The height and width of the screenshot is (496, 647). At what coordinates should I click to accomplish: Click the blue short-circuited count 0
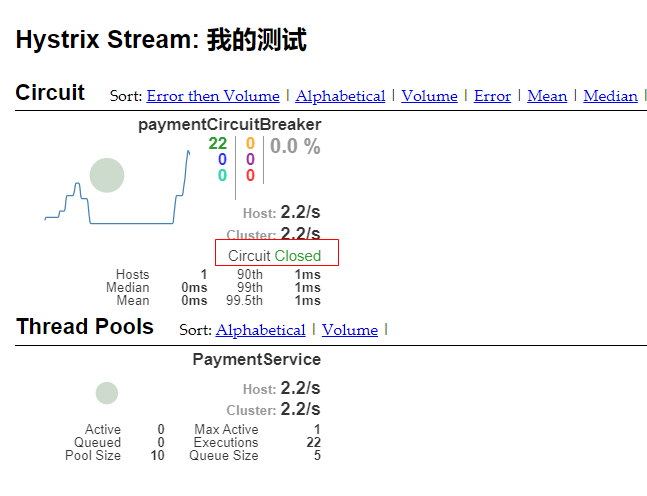click(222, 159)
